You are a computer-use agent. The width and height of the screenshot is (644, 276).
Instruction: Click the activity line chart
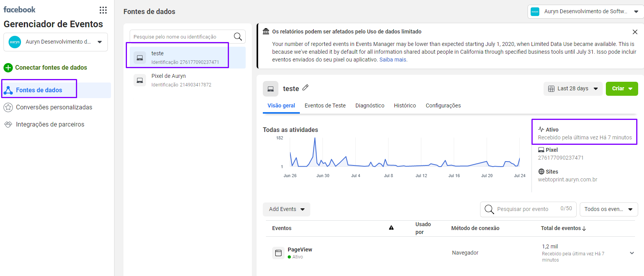[405, 153]
